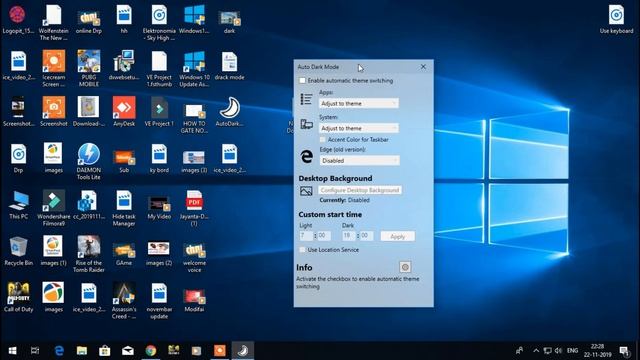This screenshot has width=640, height=360.
Task: Click the Apply time button
Action: click(398, 236)
